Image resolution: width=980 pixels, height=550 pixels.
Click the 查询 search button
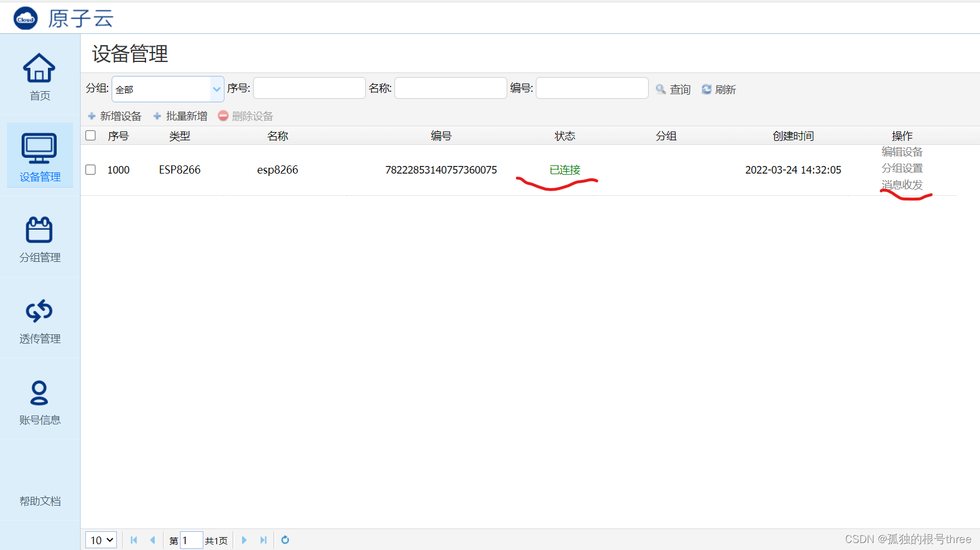(673, 89)
